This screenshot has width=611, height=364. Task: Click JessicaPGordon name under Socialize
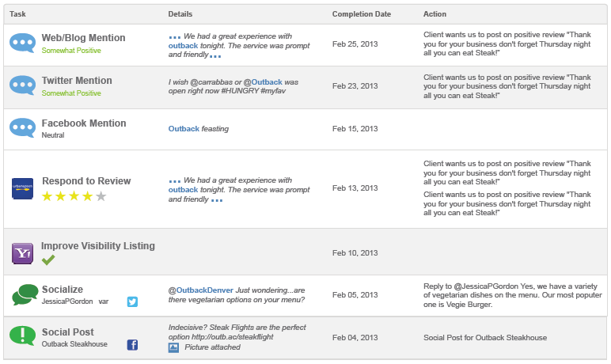(x=67, y=301)
